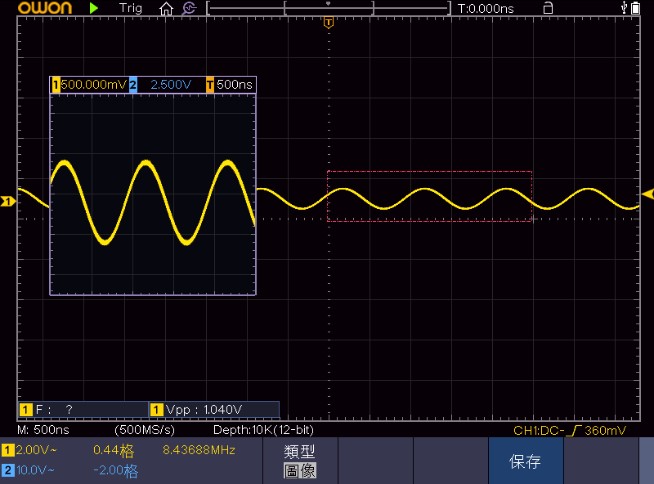Image resolution: width=654 pixels, height=484 pixels.
Task: Click the red dashed zoom selection box
Action: 430,196
